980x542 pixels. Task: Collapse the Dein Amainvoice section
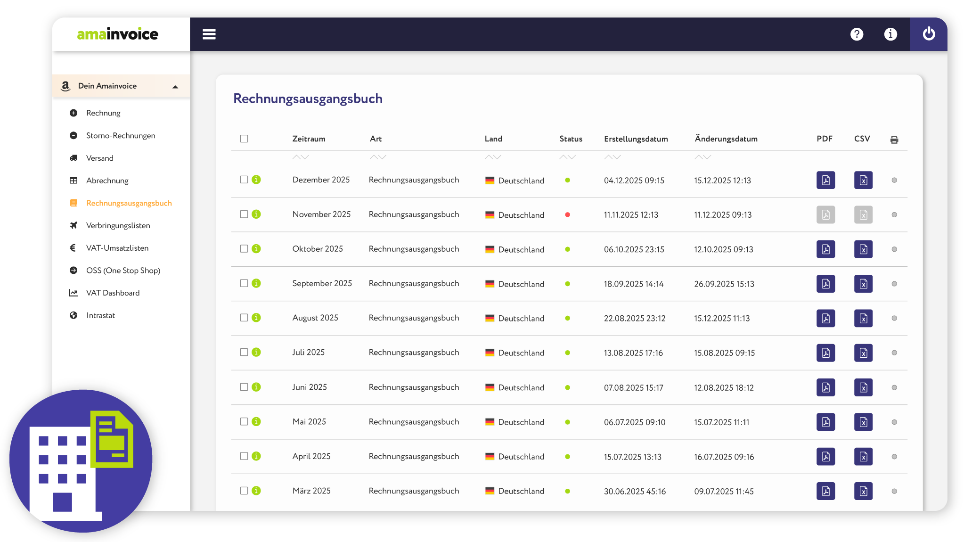[x=175, y=87]
